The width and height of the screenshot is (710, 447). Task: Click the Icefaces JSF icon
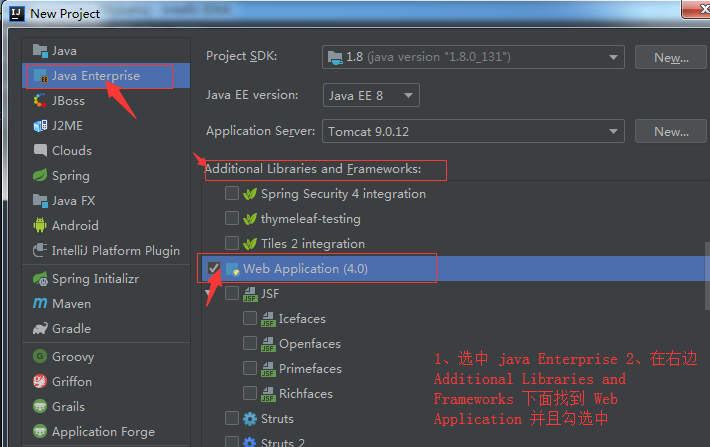coord(268,319)
